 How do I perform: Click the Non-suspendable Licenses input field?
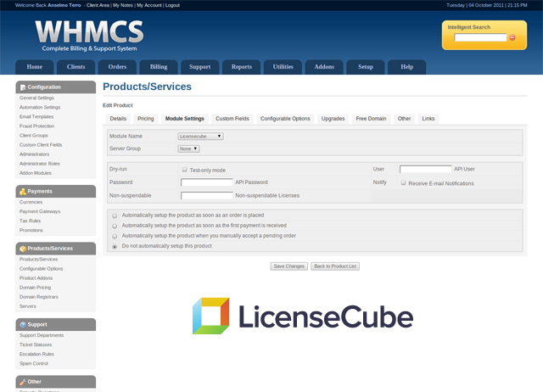pos(207,196)
